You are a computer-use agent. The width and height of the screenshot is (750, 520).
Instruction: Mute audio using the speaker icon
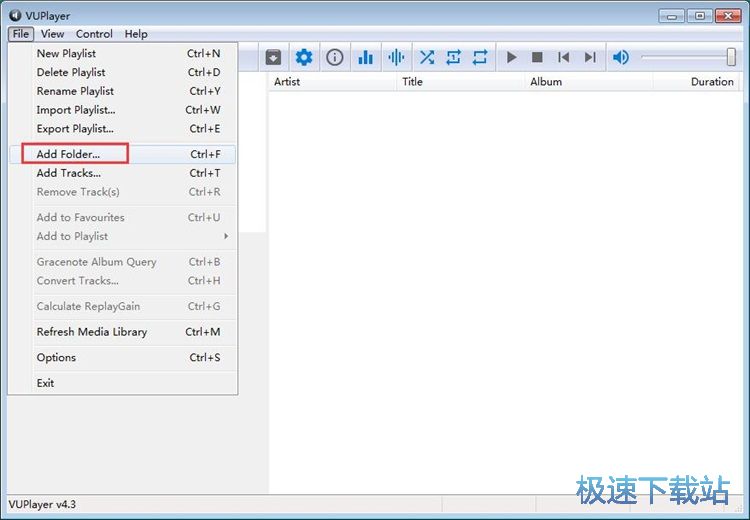(x=621, y=57)
